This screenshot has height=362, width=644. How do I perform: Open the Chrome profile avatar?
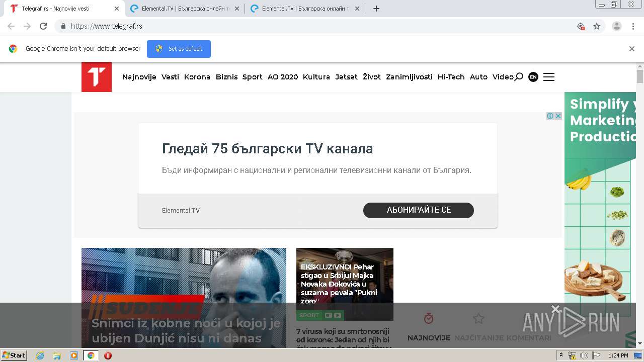(617, 26)
